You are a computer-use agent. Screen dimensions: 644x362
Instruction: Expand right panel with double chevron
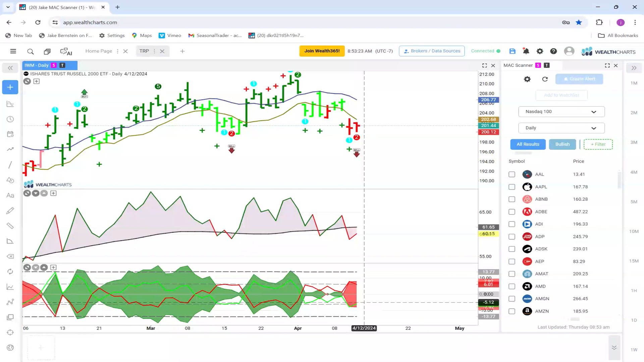(x=634, y=68)
